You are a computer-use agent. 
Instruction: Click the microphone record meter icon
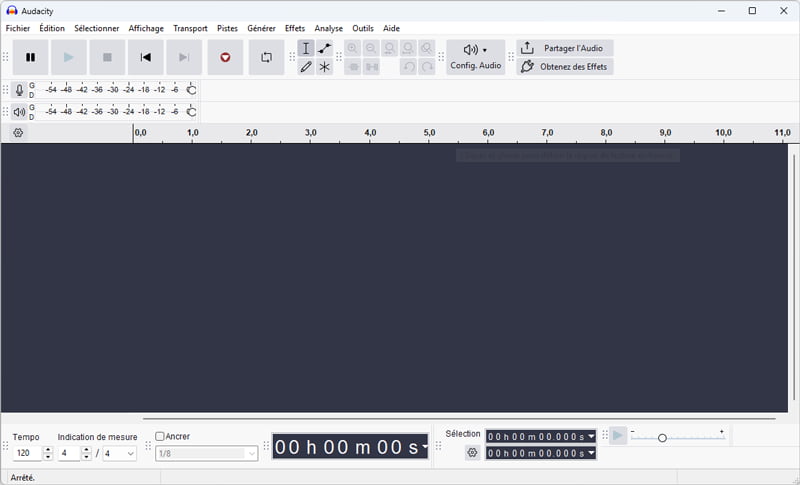pos(19,90)
